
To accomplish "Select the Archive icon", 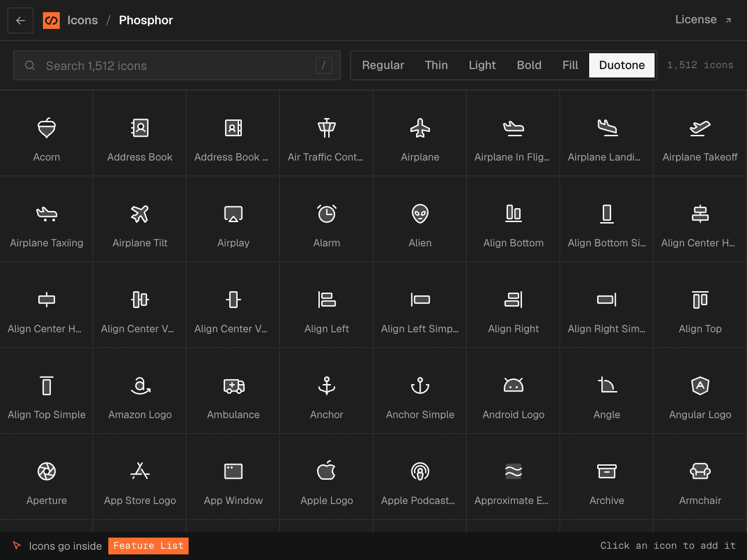I will click(607, 477).
